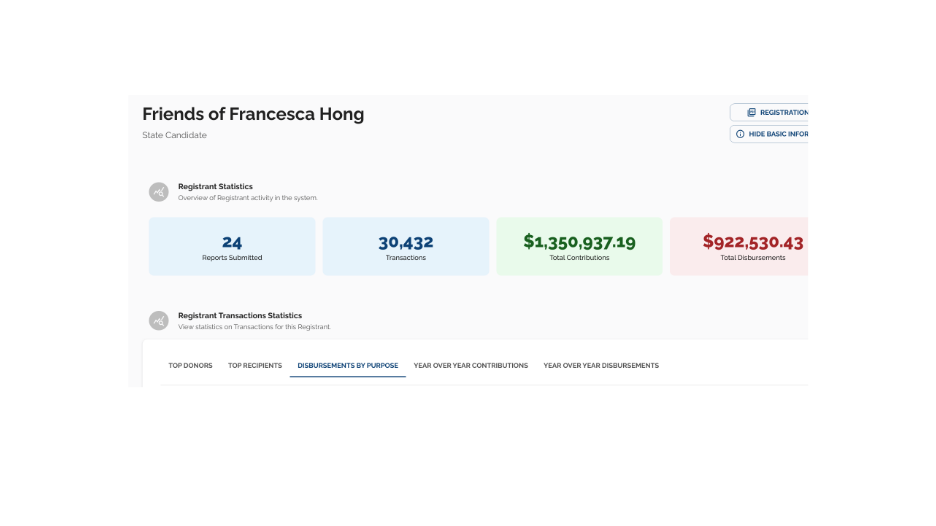Click the 30,432 Transactions card
The image size is (936, 526).
tap(406, 247)
